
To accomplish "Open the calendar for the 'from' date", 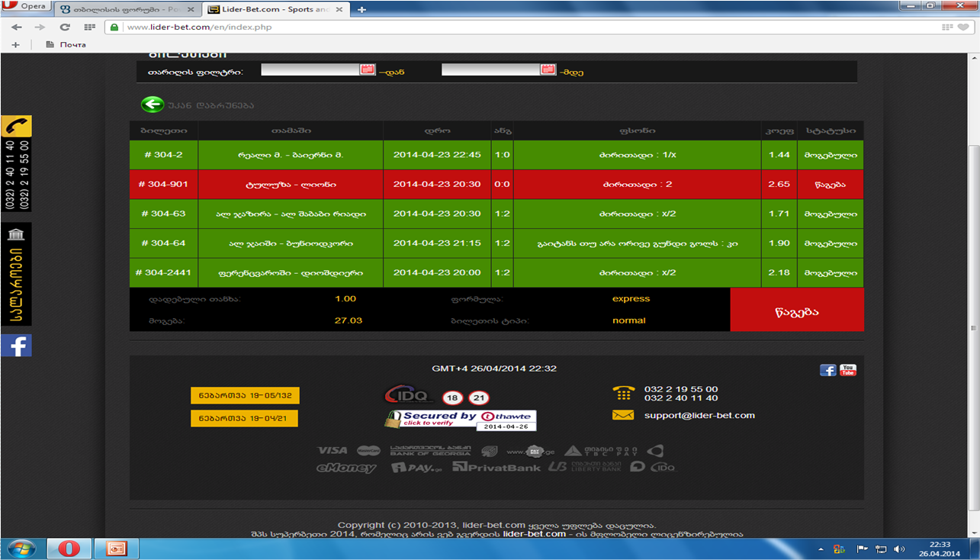I will pos(368,69).
